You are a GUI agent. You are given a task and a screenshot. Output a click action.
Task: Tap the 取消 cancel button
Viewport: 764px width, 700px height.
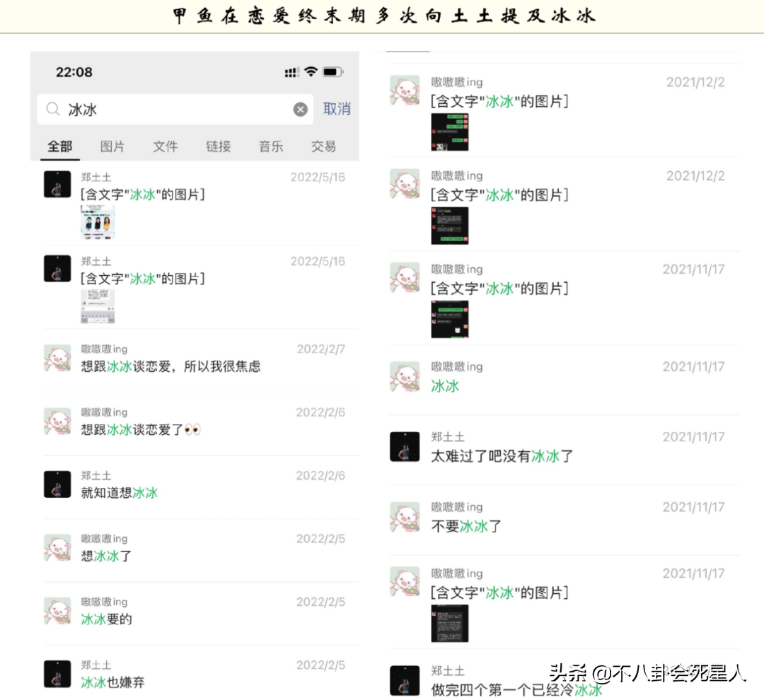[337, 109]
